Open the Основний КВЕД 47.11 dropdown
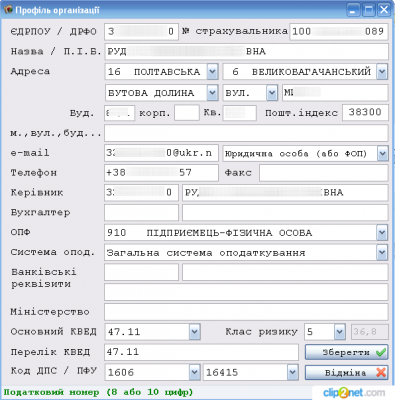The width and height of the screenshot is (395, 400). pos(195,332)
